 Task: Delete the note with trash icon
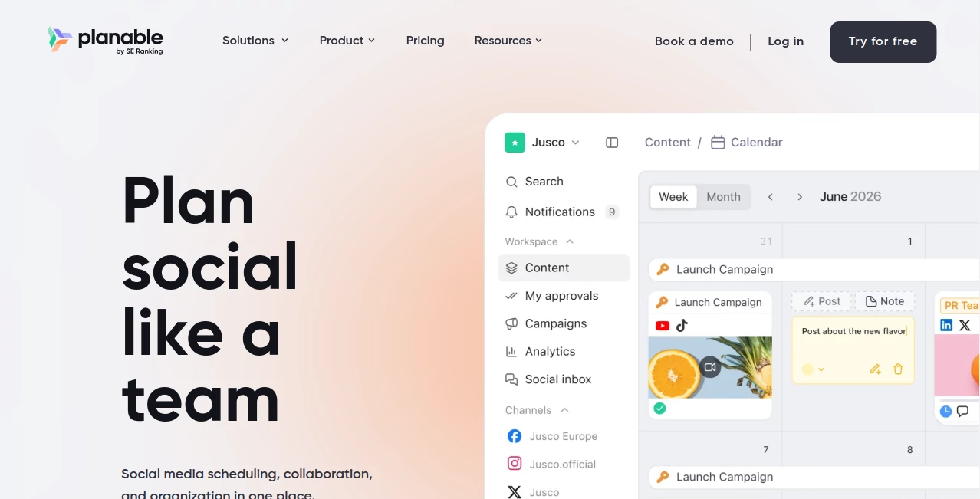tap(898, 369)
